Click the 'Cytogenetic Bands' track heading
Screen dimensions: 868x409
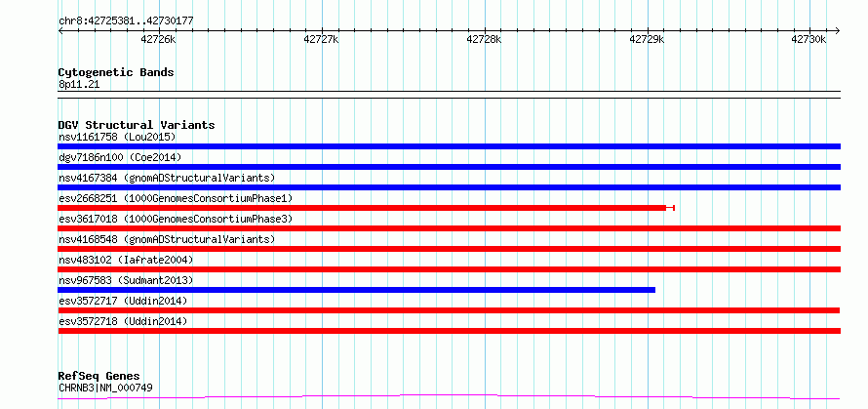116,72
